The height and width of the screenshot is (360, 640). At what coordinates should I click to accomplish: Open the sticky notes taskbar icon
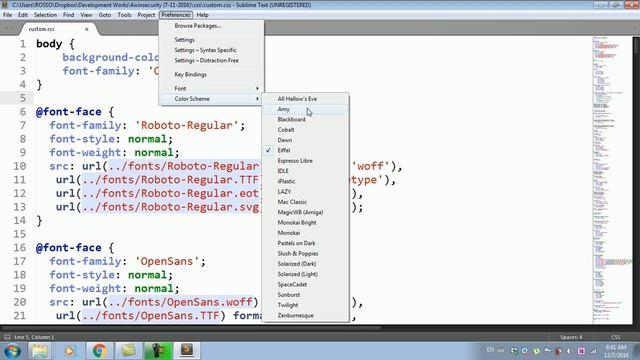tap(129, 351)
